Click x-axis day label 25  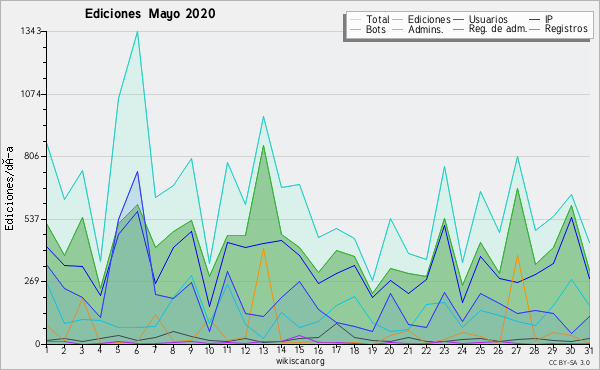(x=481, y=350)
